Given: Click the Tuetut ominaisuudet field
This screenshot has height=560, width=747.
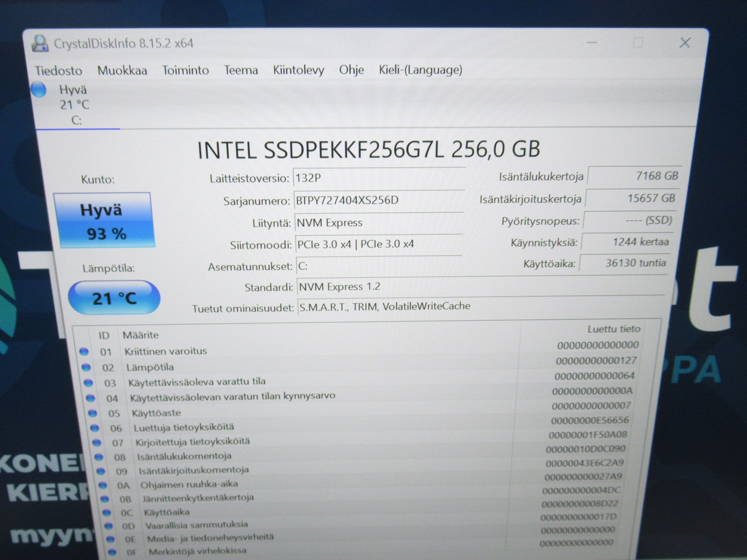Looking at the screenshot, I should (x=481, y=306).
